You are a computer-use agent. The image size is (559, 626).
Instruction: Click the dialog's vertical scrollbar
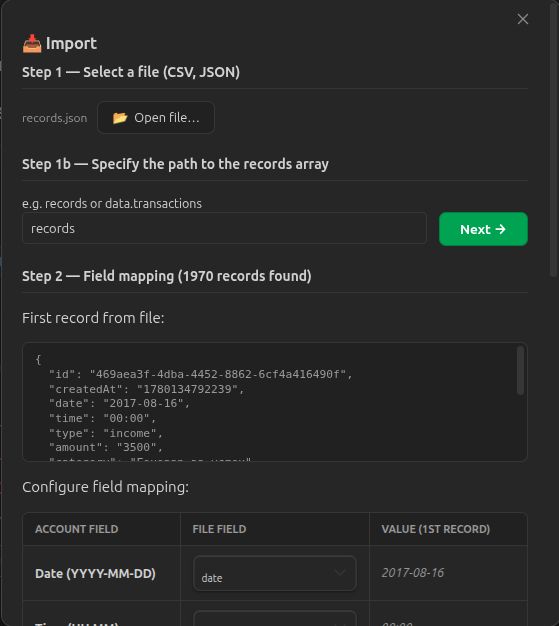click(x=553, y=140)
